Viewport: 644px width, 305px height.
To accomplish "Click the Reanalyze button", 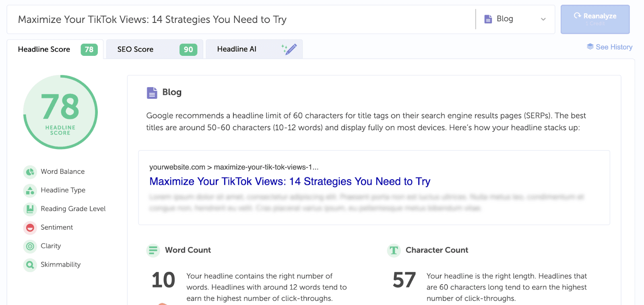I will (595, 19).
